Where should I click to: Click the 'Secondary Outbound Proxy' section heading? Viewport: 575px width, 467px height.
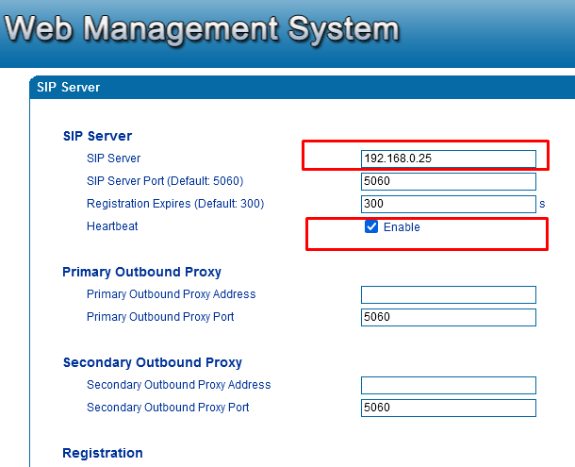(152, 362)
